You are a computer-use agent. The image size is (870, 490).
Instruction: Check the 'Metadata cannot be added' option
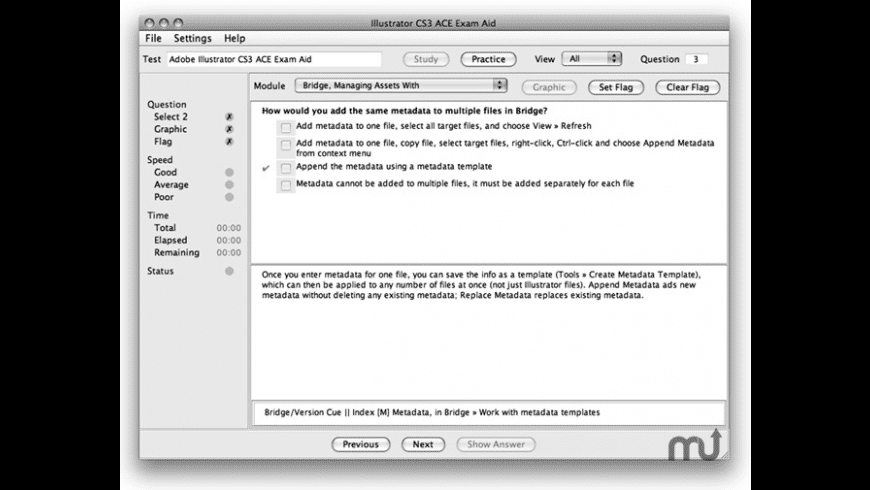pos(286,185)
